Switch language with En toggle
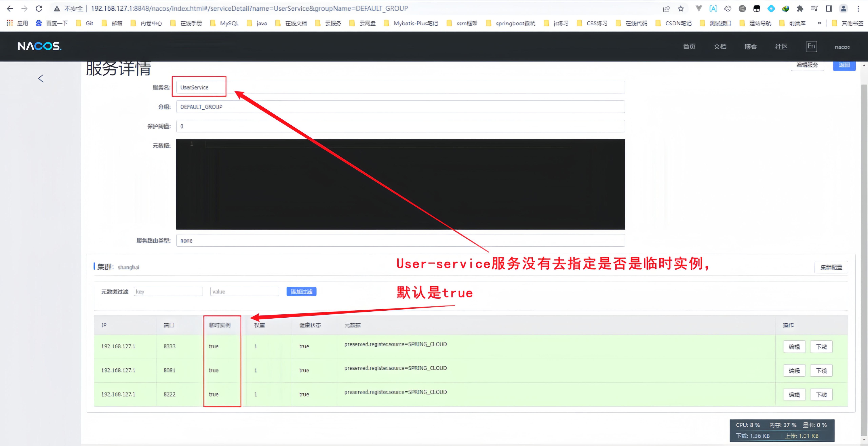868x446 pixels. coord(811,46)
